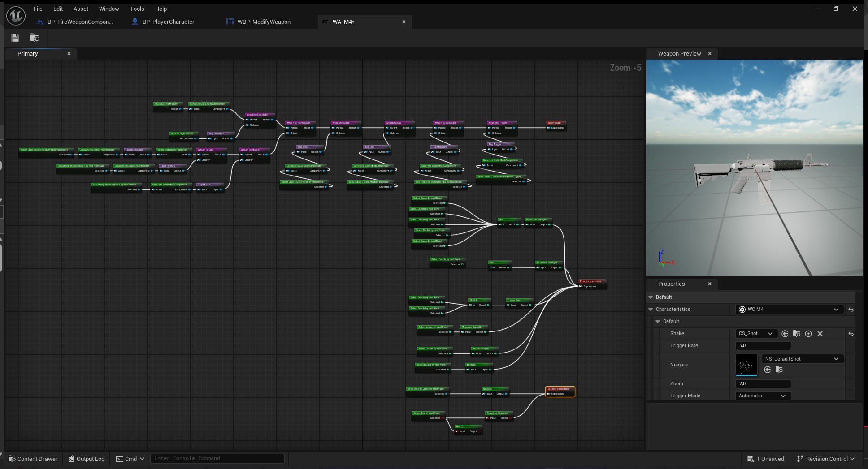Create new asset for Shake plus icon
868x469 pixels.
point(808,334)
